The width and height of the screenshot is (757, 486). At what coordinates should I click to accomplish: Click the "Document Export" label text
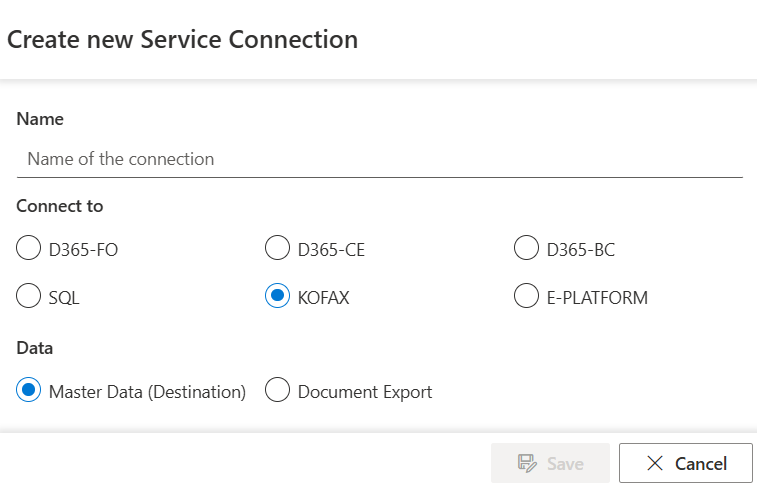(x=365, y=392)
